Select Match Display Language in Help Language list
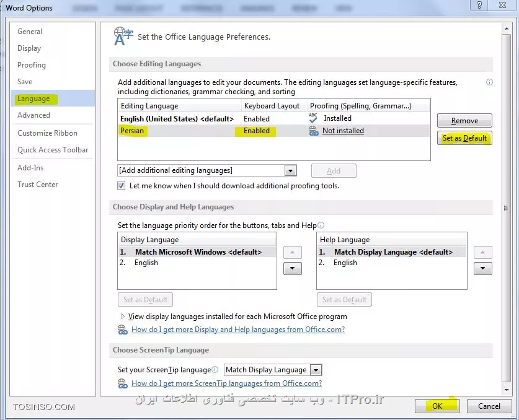This screenshot has height=420, width=519. point(392,252)
